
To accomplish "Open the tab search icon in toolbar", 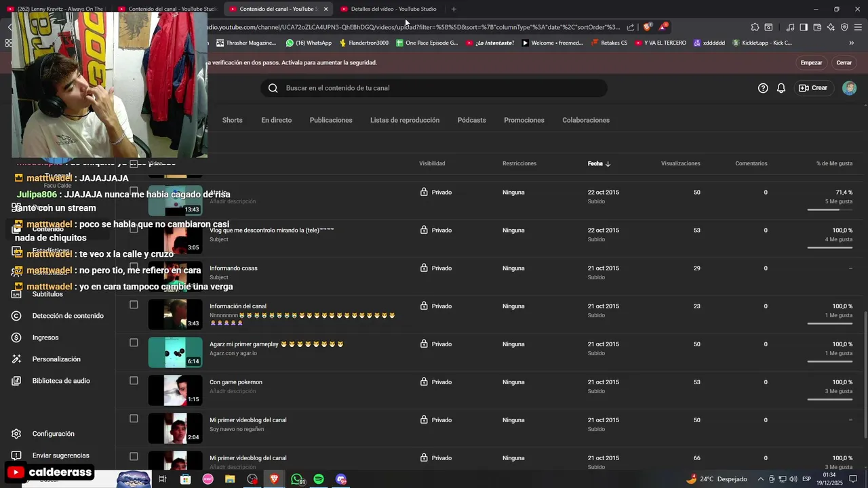I will (x=768, y=27).
